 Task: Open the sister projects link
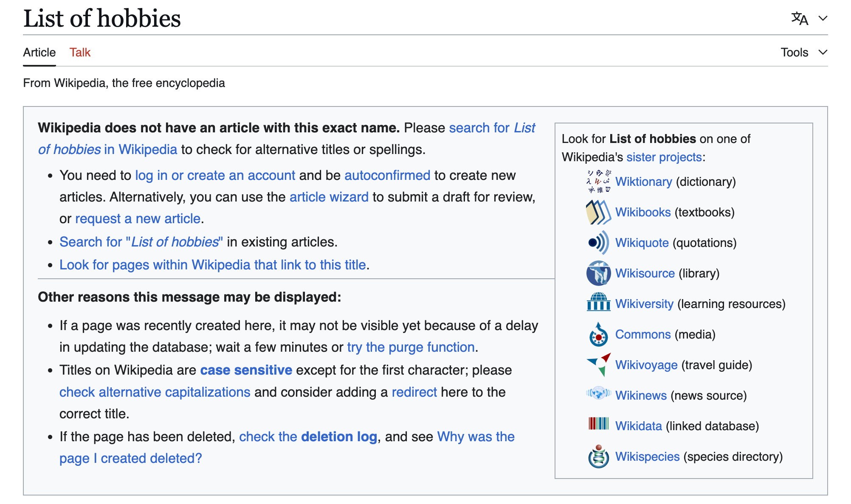(x=664, y=157)
